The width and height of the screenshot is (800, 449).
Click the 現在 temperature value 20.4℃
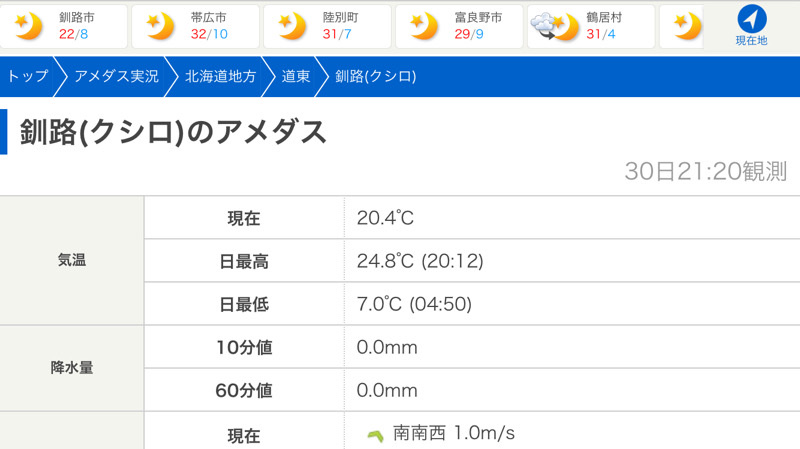pos(385,218)
